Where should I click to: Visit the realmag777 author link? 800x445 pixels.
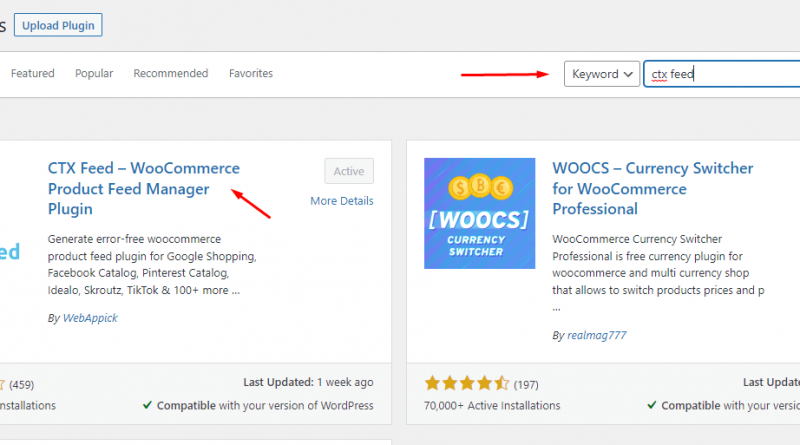coord(597,336)
